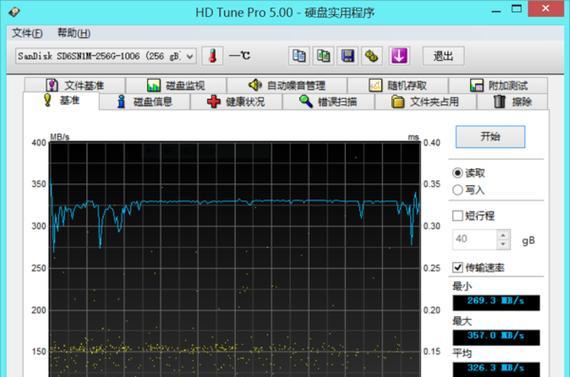Screen dimensions: 570x377
Task: Click the copy screenshot toolbar icon
Action: (x=323, y=56)
